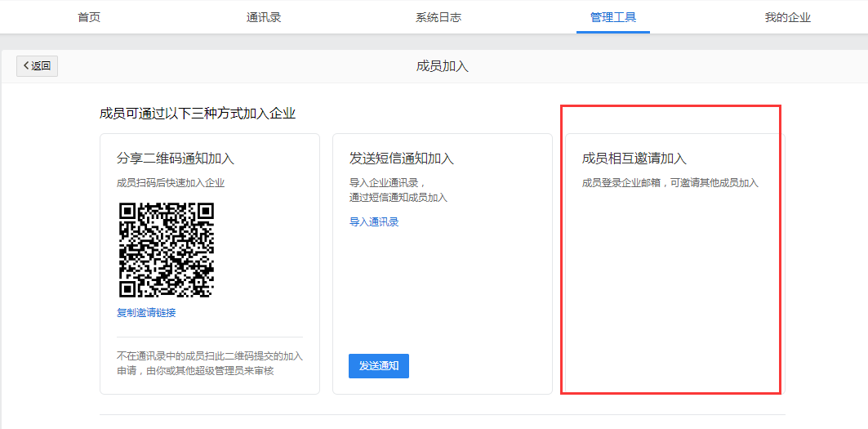Open the 系统日志 tab

438,17
